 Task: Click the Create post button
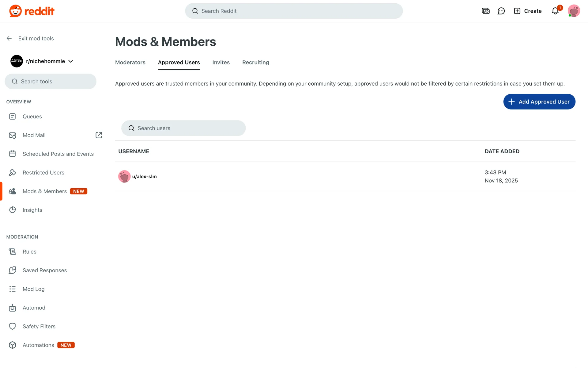coord(528,11)
